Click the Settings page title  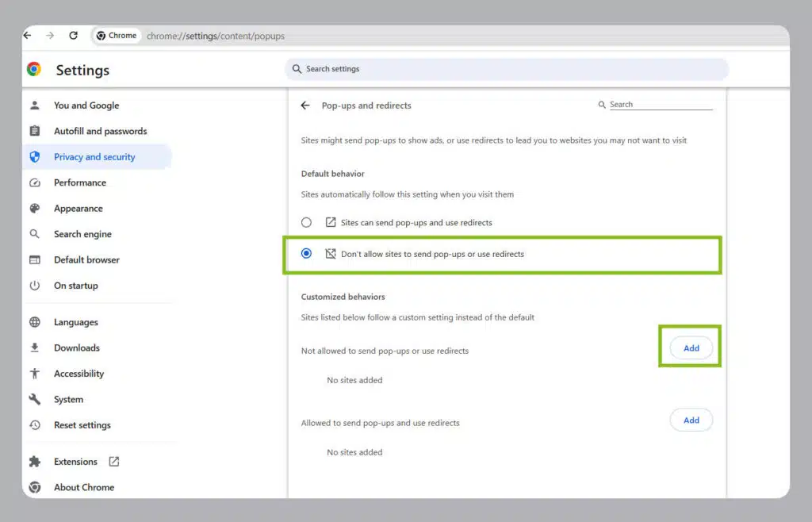click(82, 70)
